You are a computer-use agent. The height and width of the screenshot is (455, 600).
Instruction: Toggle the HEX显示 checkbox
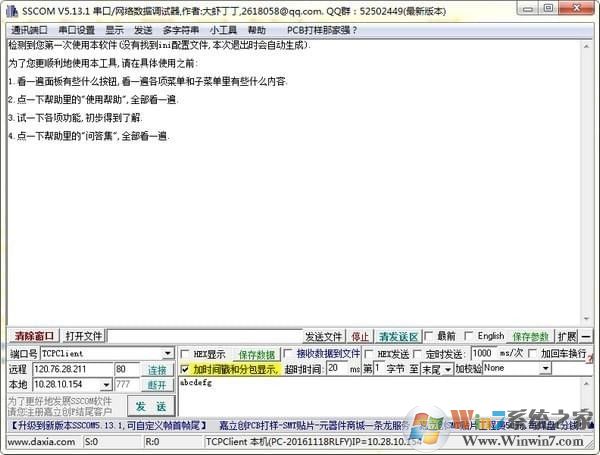(x=186, y=354)
